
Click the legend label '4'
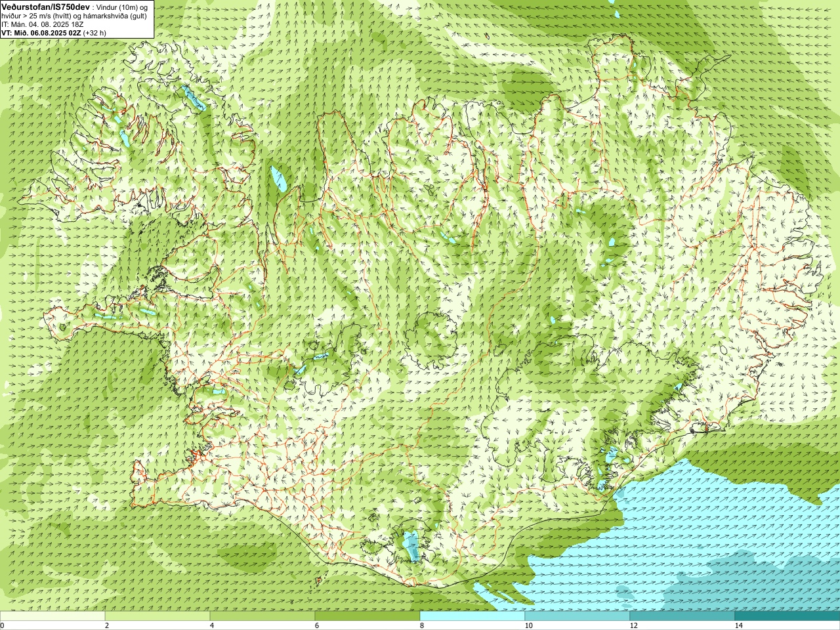coord(212,625)
